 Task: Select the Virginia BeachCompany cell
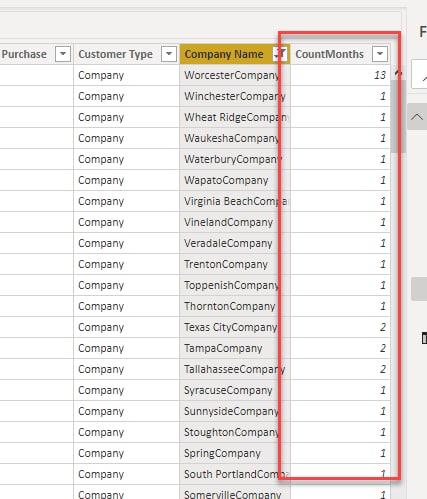coord(235,201)
